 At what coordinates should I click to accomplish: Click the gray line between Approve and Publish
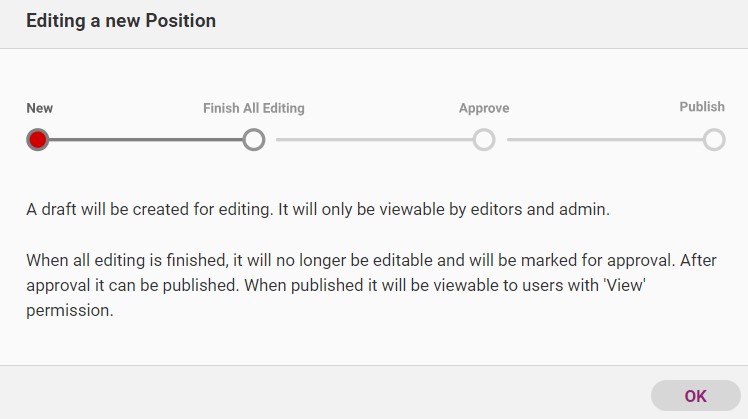[x=599, y=139]
